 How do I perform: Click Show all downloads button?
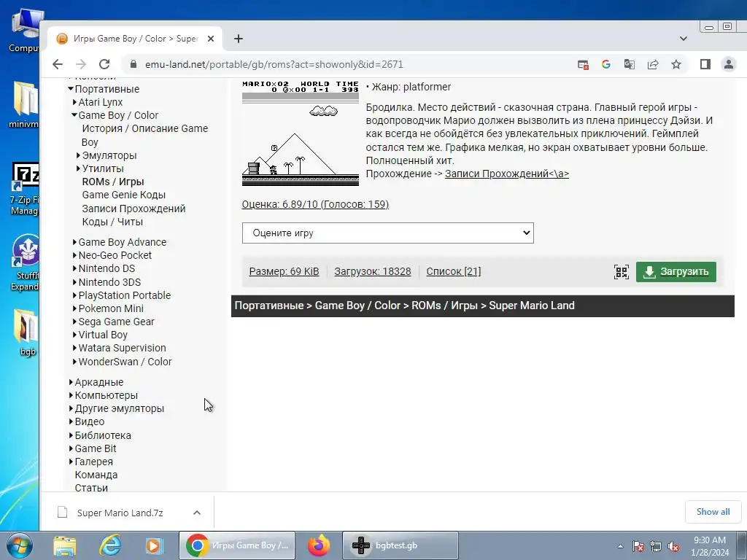(x=713, y=512)
